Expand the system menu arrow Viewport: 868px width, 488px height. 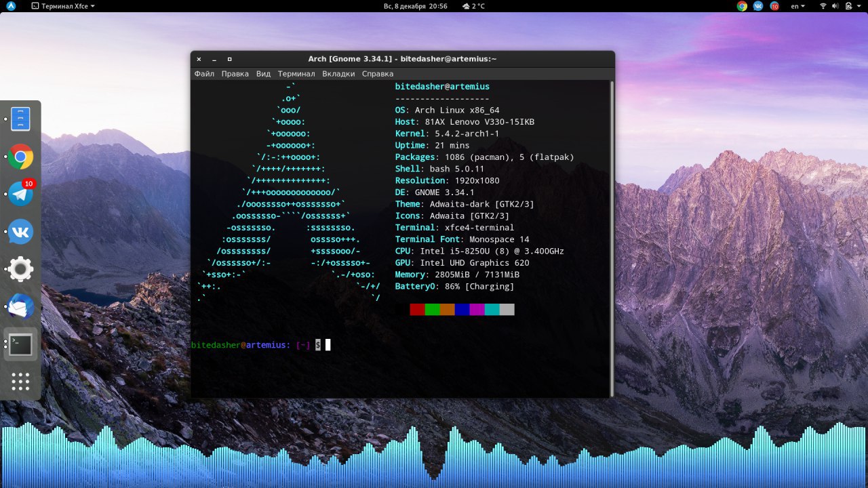[859, 6]
